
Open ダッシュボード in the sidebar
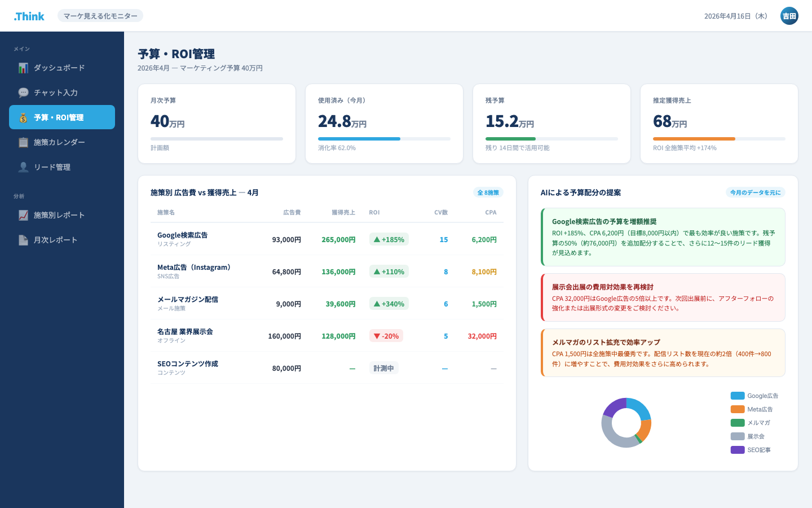pyautogui.click(x=62, y=68)
